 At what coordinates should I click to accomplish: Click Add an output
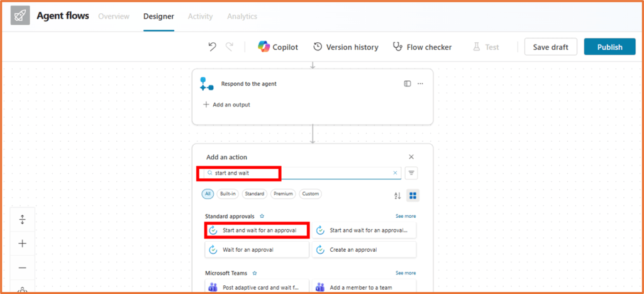(226, 105)
